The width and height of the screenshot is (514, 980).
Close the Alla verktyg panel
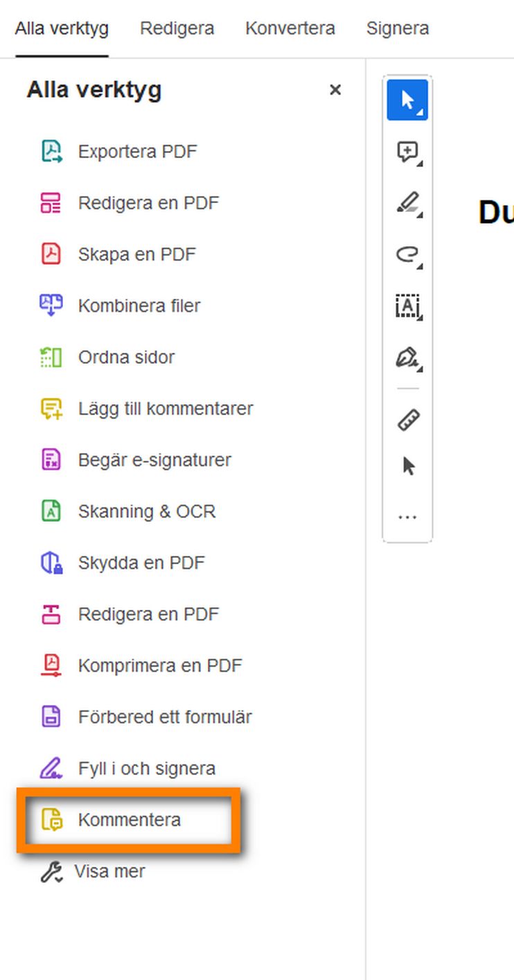[x=335, y=89]
